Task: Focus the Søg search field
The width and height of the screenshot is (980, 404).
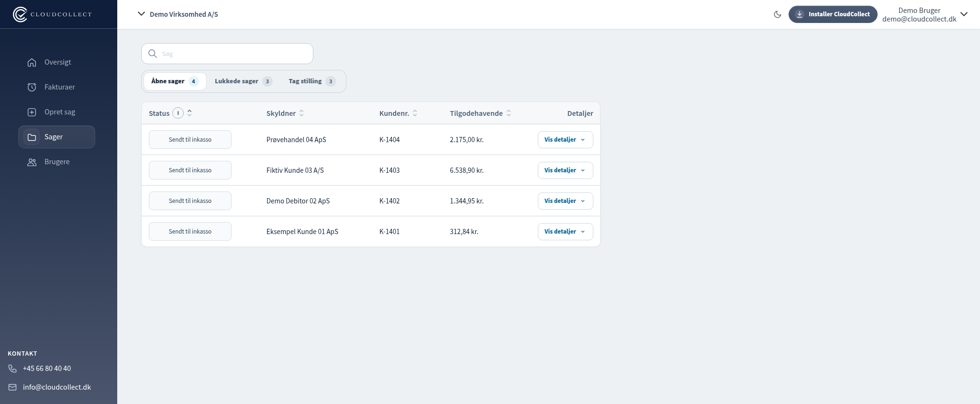Action: pos(227,54)
